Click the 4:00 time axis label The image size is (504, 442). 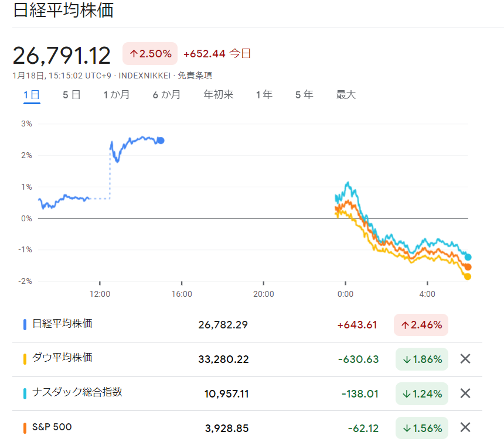(x=427, y=294)
